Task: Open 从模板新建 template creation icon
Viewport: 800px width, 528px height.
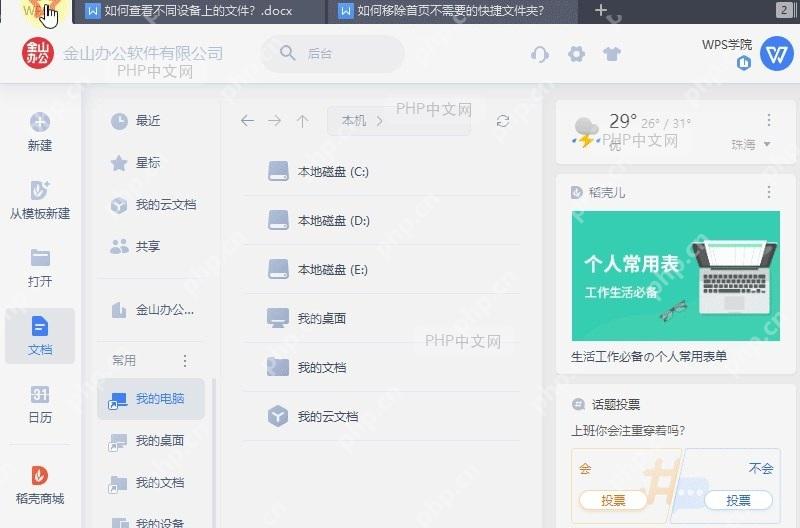Action: click(x=40, y=190)
